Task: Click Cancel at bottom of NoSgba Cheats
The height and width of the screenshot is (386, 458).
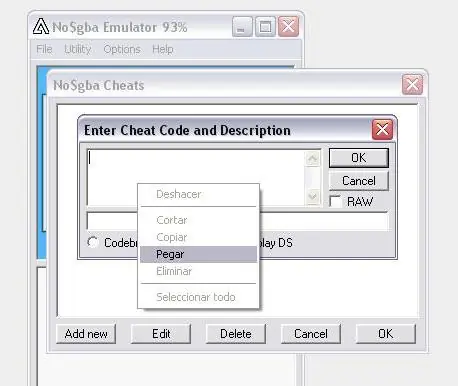Action: tap(311, 334)
